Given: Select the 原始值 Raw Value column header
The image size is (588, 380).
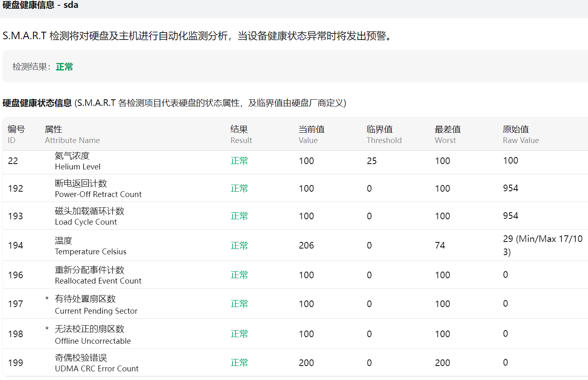Looking at the screenshot, I should 521,134.
